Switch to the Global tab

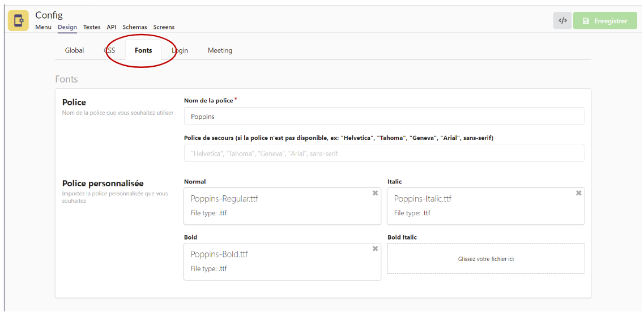[x=74, y=50]
